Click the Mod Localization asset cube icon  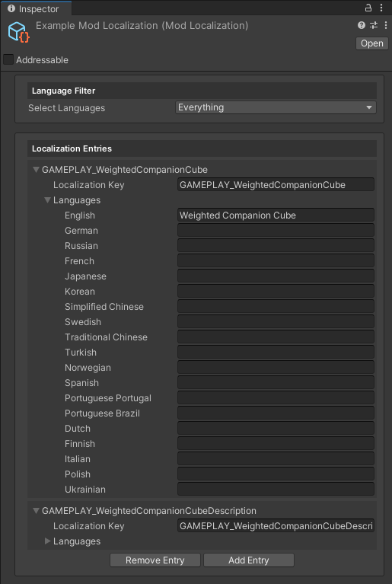(18, 32)
